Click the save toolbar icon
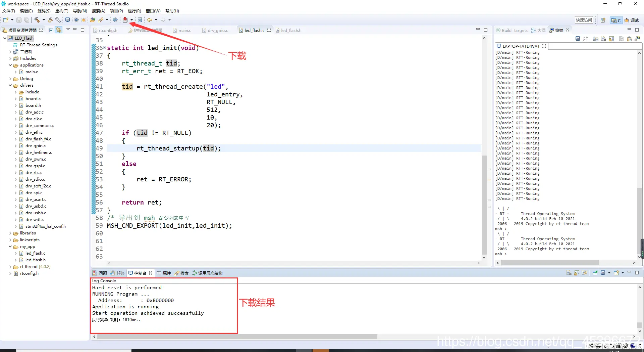Screen dimensions: 644x352 [x=19, y=20]
